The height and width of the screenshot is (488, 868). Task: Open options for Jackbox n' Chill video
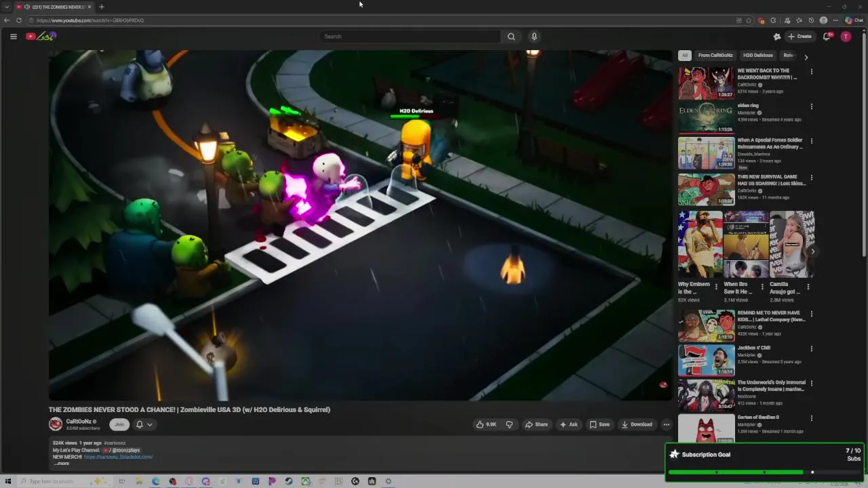pos(812,349)
